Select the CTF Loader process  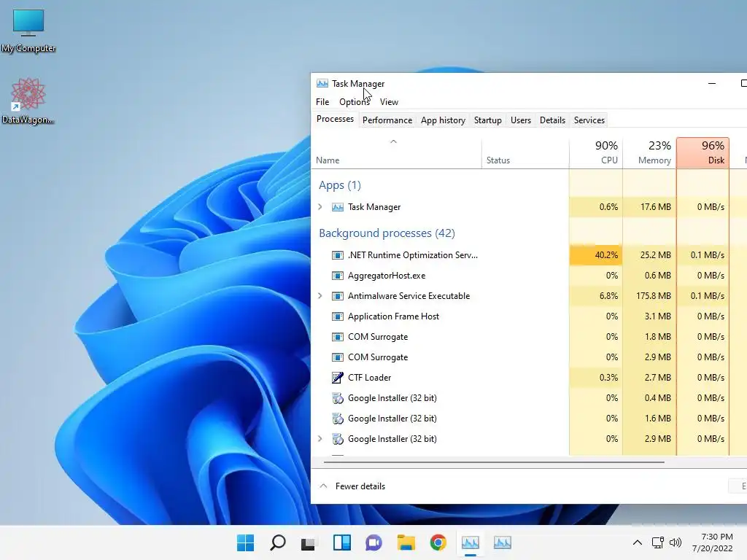pos(529,378)
